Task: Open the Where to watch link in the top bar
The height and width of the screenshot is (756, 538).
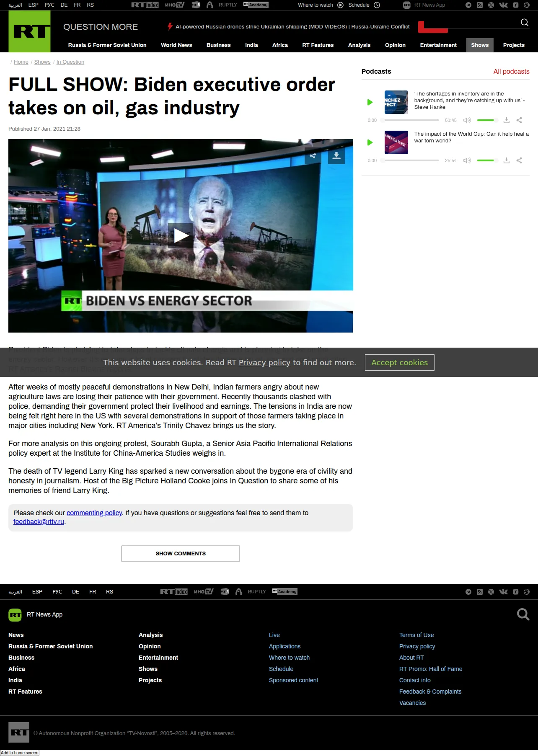Action: point(321,5)
